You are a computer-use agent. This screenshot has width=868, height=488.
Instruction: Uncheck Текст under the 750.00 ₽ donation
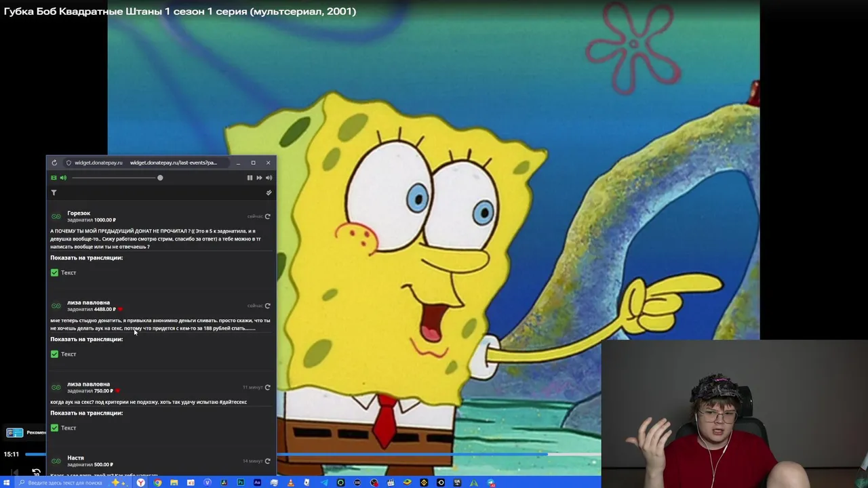[x=54, y=428]
